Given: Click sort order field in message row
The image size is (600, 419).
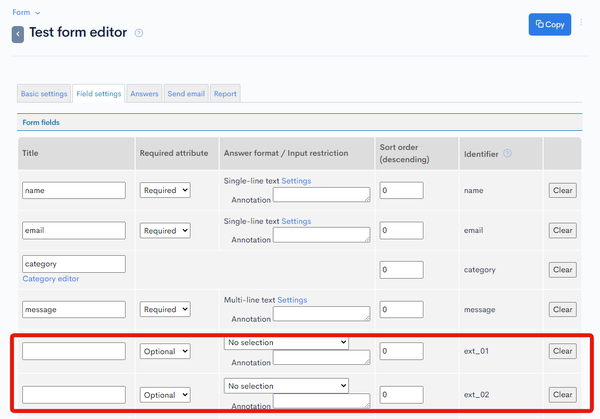Looking at the screenshot, I should point(401,310).
